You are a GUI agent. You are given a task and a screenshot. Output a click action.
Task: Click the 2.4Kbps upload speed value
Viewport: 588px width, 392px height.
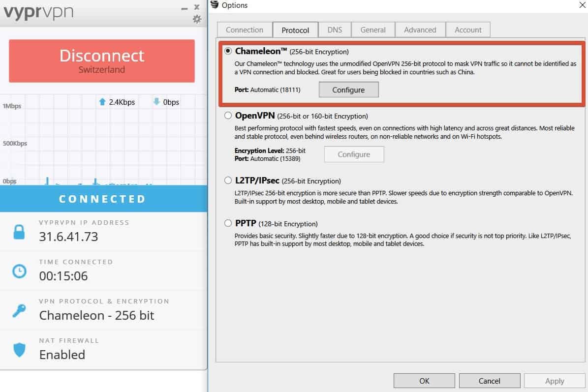(x=122, y=102)
